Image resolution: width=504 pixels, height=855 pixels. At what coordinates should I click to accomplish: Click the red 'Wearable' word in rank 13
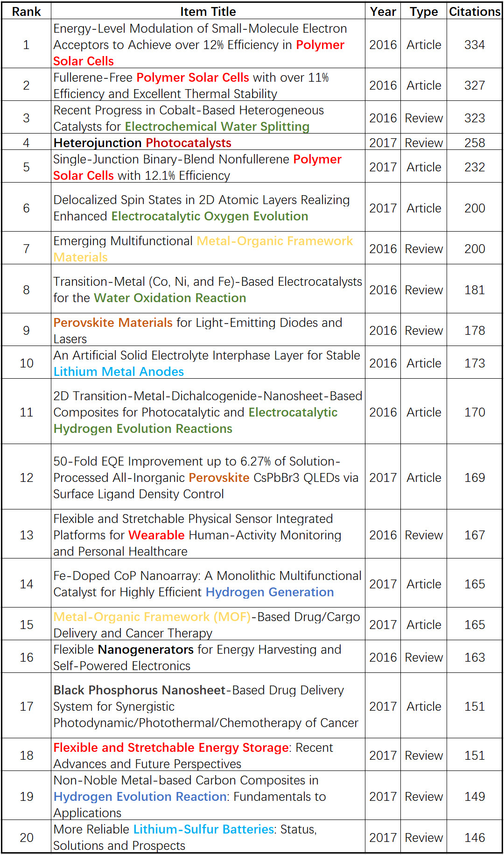point(156,535)
